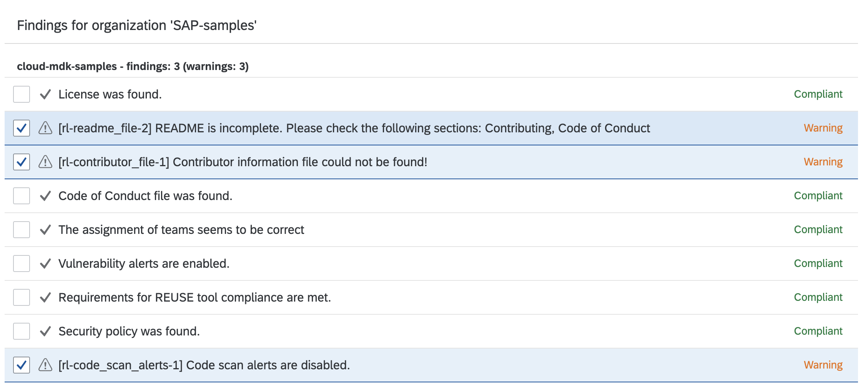Click the 'Findings for organization SAP-samples' title
Viewport: 868px width, 387px height.
(136, 25)
